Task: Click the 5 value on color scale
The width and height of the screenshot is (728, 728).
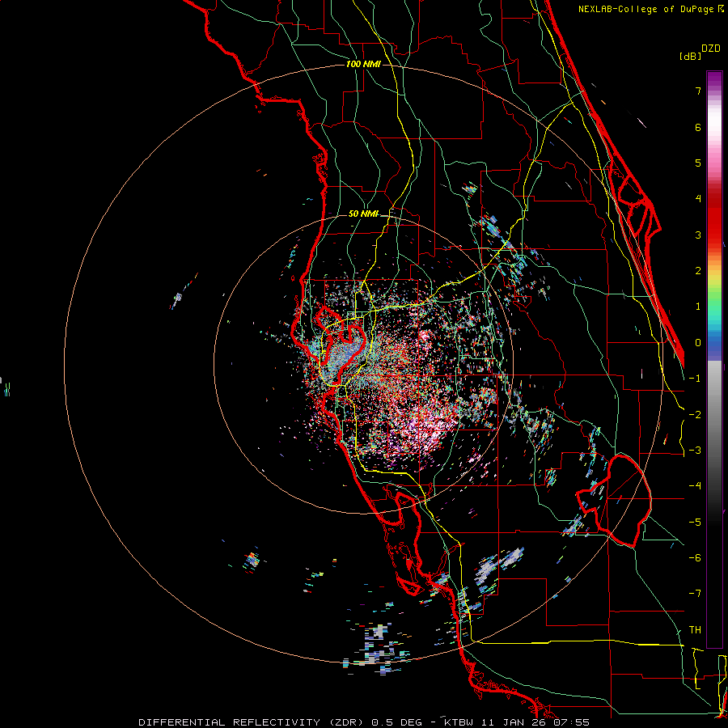Action: pos(698,163)
